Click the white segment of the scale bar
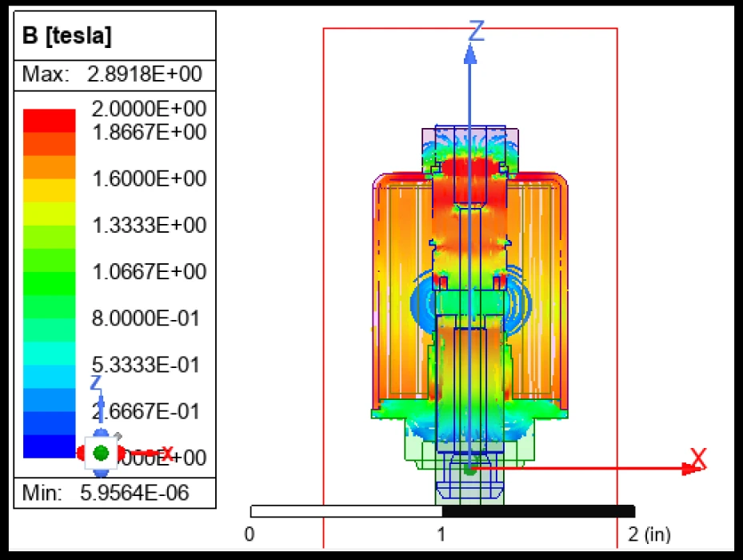The height and width of the screenshot is (560, 743). [346, 511]
